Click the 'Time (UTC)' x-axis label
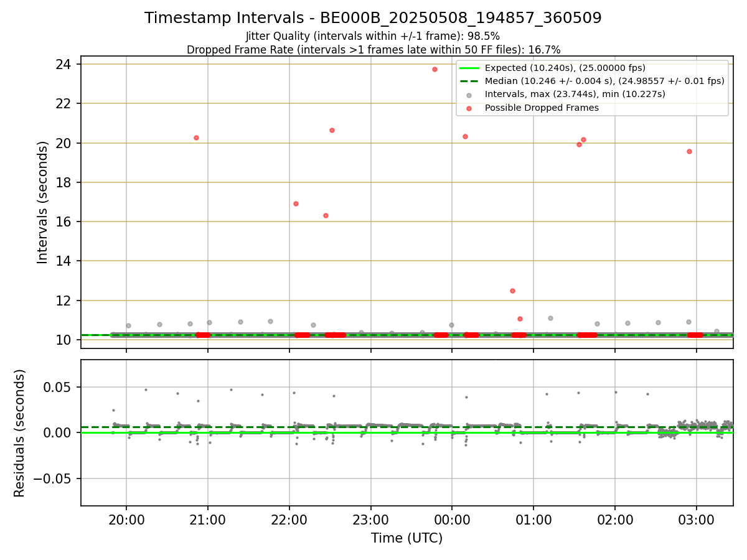 [x=406, y=538]
